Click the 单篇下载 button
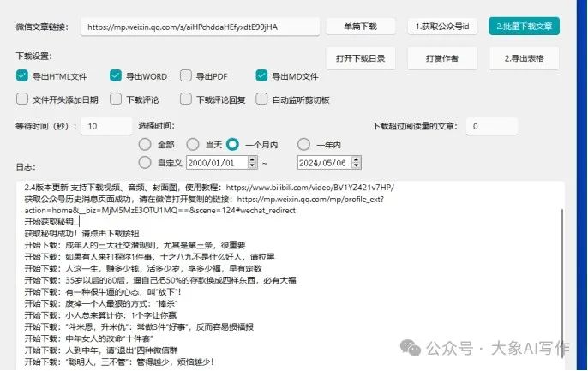 360,27
